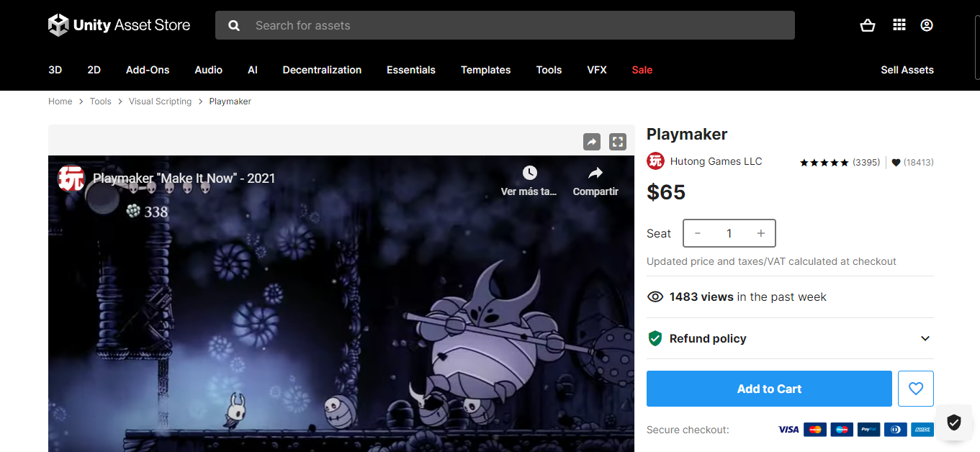Play the Playmaker video preview

[x=341, y=302]
